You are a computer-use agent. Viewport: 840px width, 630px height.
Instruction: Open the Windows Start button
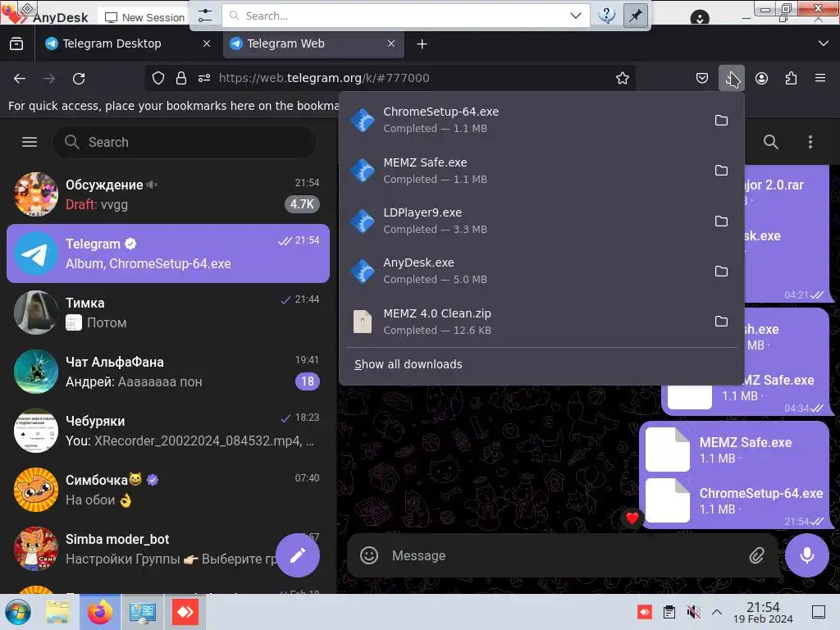(18, 612)
